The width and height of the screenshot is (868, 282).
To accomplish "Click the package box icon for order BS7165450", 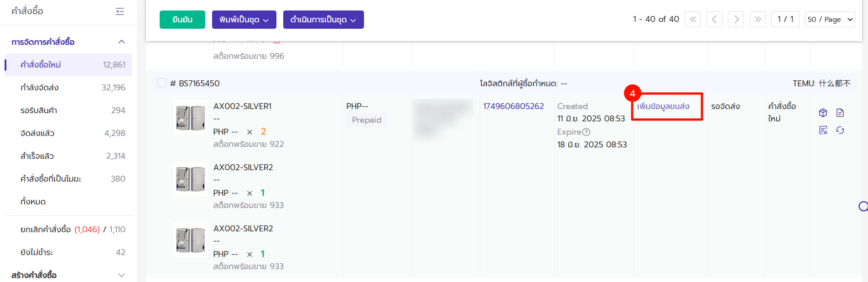I will (x=823, y=113).
